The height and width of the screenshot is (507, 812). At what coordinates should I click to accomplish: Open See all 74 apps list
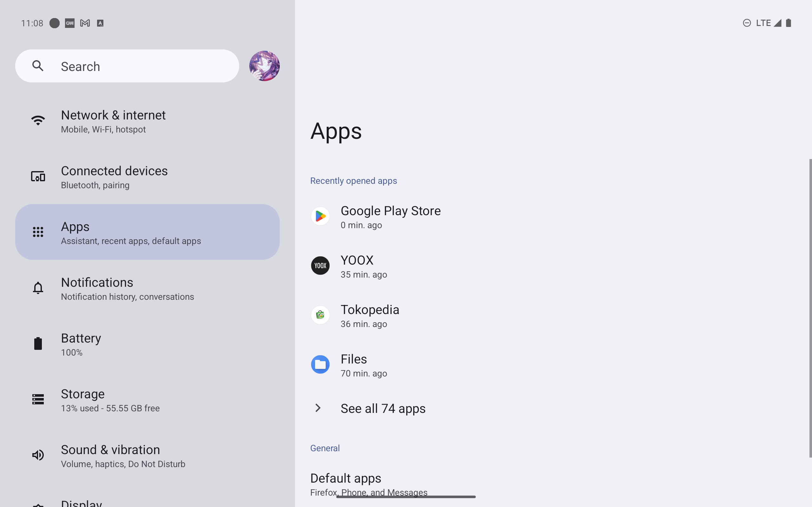[x=383, y=408]
